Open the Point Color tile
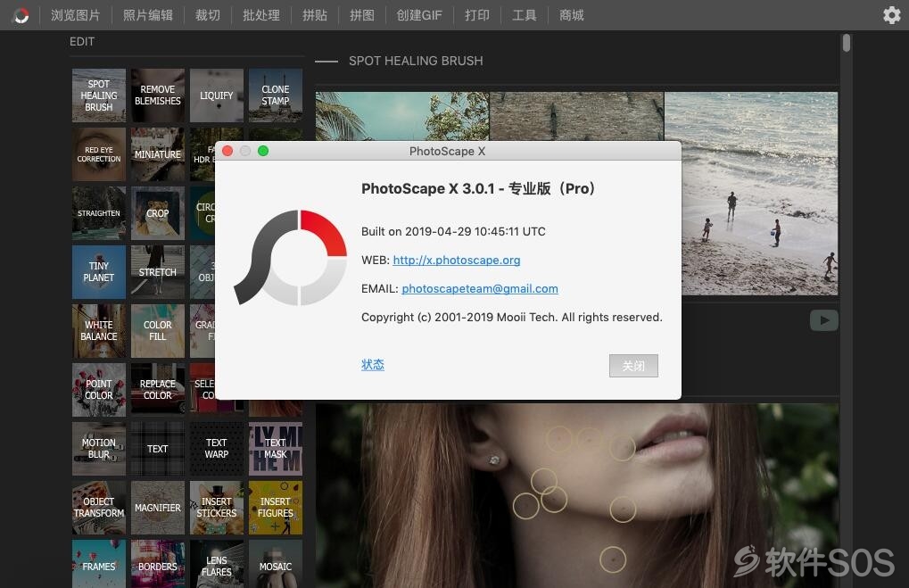 pos(98,390)
